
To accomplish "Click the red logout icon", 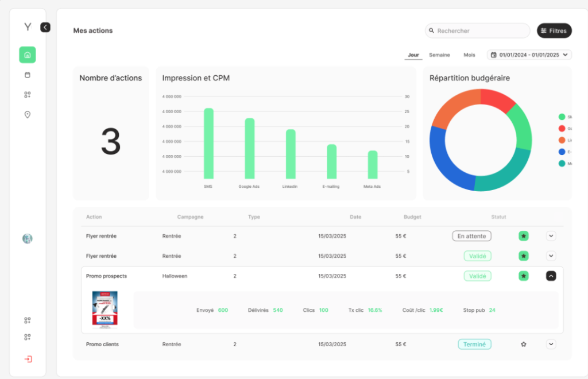I will (28, 359).
